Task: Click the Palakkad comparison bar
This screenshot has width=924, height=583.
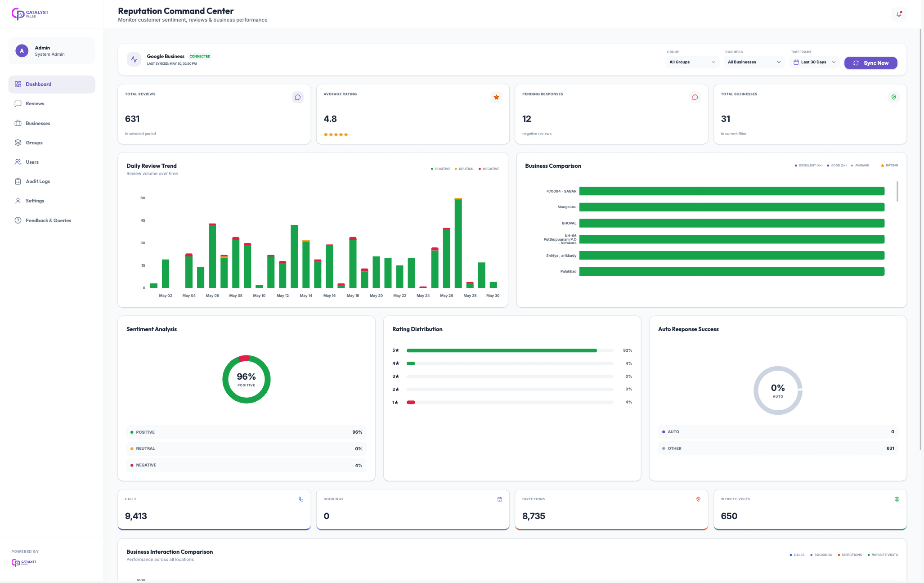Action: click(732, 271)
